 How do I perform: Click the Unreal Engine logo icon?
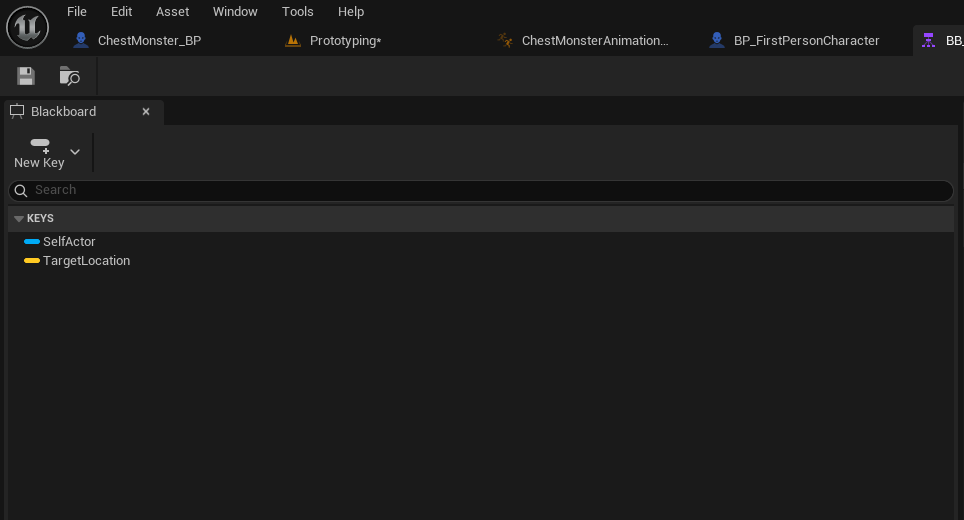pyautogui.click(x=27, y=27)
